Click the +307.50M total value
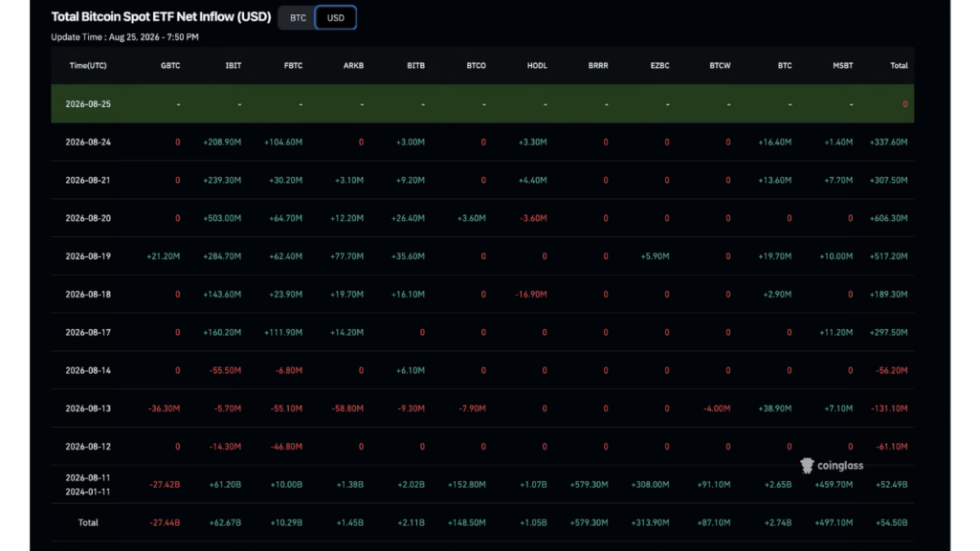 888,181
